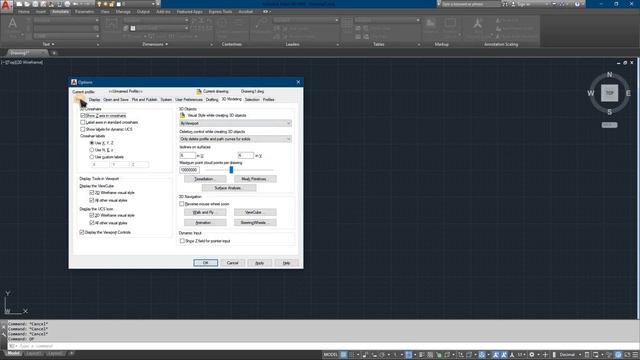Click the Help question mark icon in title bar

tap(577, 4)
